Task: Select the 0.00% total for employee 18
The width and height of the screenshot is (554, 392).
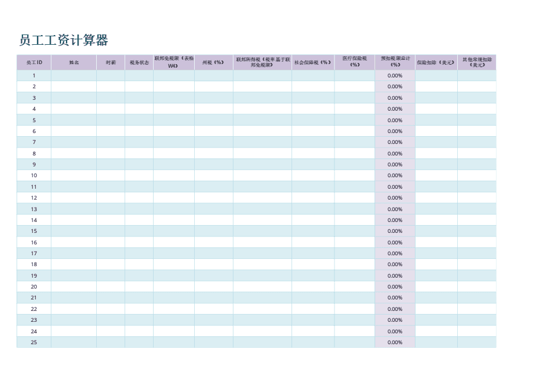Action: (x=395, y=264)
